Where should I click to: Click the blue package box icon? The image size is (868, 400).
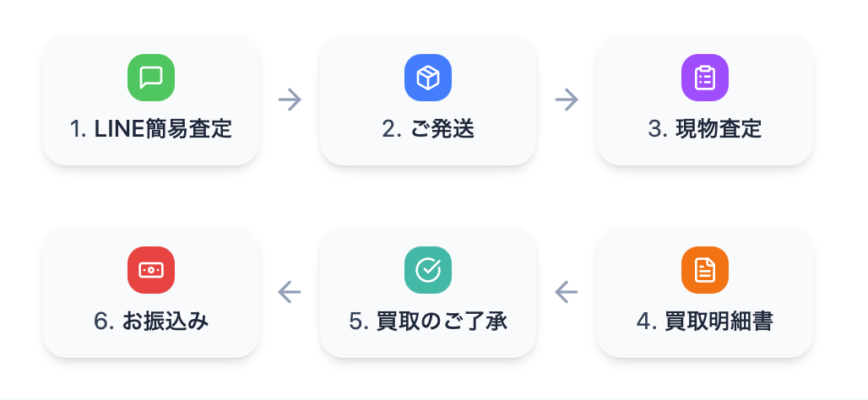click(x=428, y=78)
